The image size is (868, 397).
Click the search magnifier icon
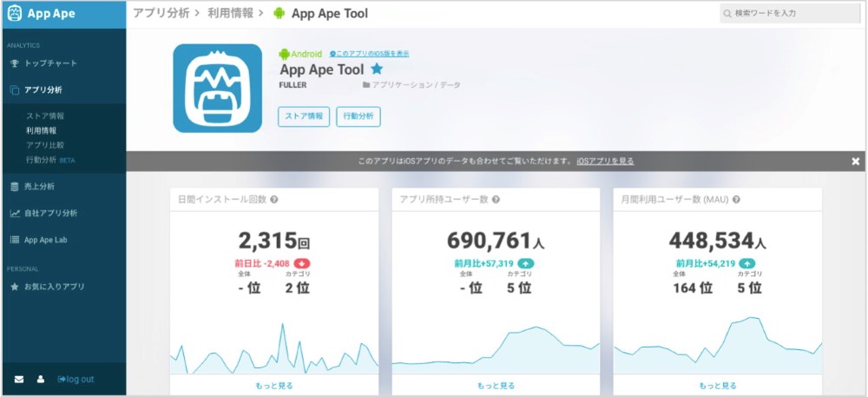tap(728, 13)
